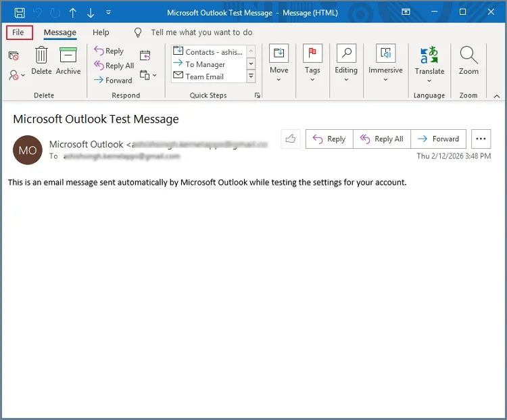
Task: Click Quick Steps gallery down arrow
Action: [251, 64]
